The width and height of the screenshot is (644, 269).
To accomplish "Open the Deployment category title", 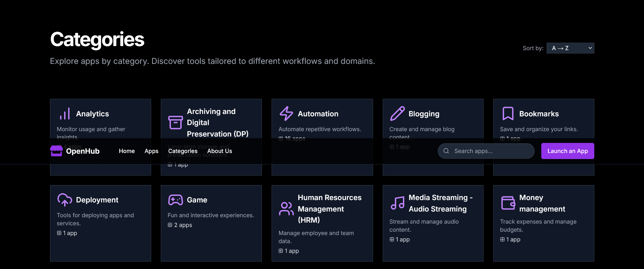I will [x=97, y=200].
